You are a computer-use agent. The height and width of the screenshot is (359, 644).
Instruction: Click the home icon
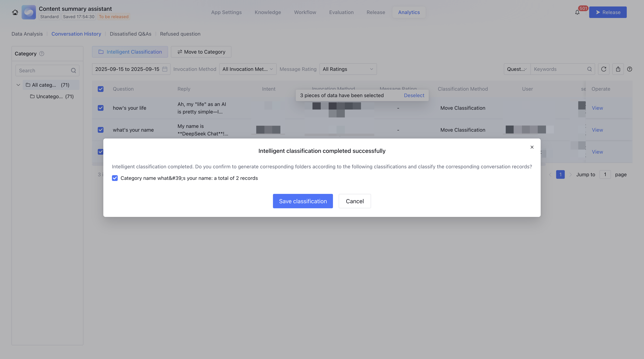pos(15,12)
